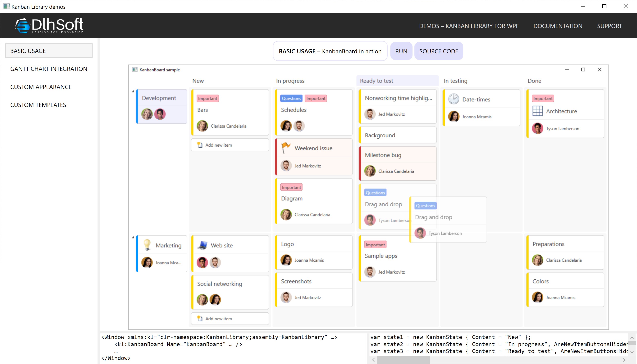Screen dimensions: 637x364
Task: Open the SOURCE CODE view
Action: pyautogui.click(x=438, y=51)
